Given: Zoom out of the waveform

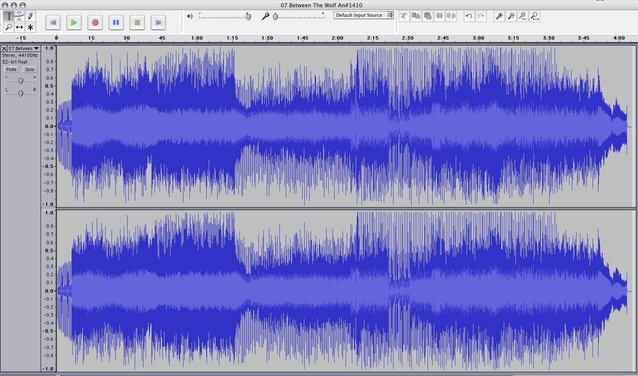Looking at the screenshot, I should pos(511,16).
